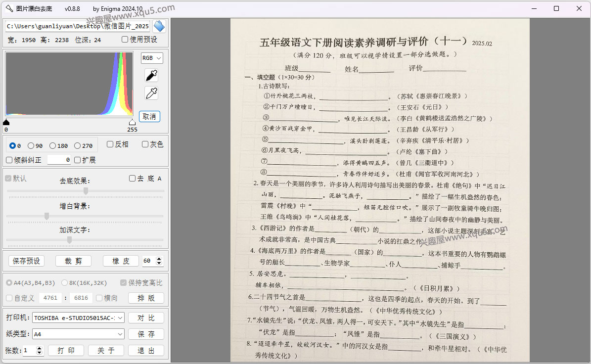This screenshot has width=591, height=364.
Task: Click the 加深文字 slider handle
Action: click(x=69, y=240)
